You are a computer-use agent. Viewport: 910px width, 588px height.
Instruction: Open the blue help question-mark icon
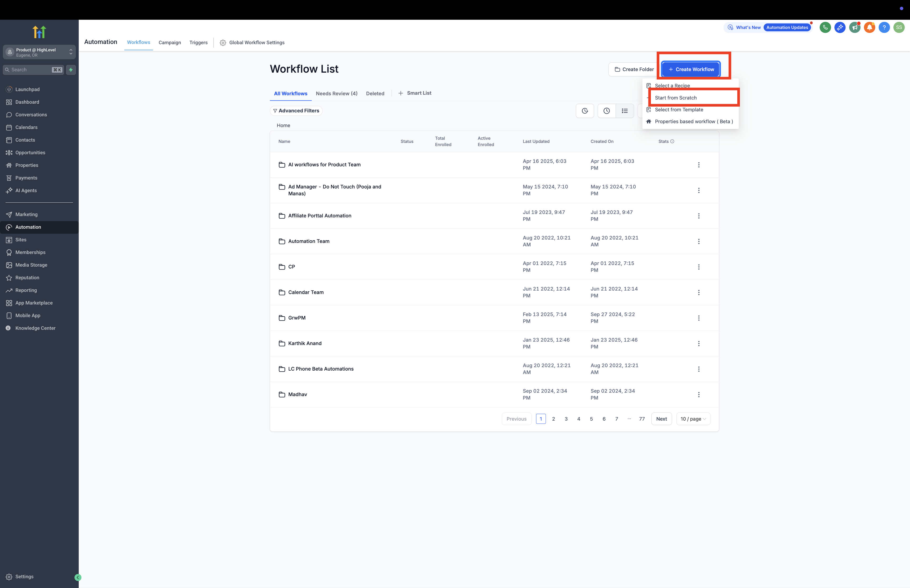tap(884, 27)
